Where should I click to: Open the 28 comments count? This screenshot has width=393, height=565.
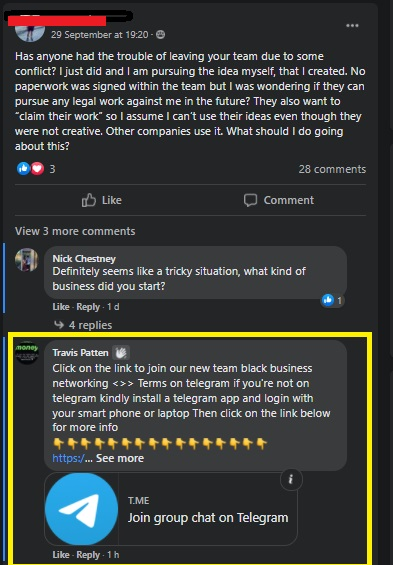(x=332, y=169)
